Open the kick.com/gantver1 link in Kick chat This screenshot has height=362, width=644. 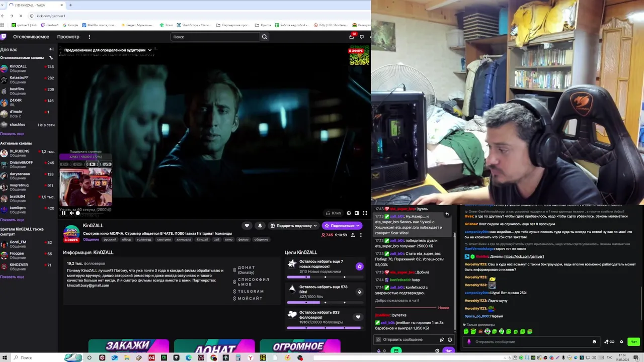[x=524, y=256]
